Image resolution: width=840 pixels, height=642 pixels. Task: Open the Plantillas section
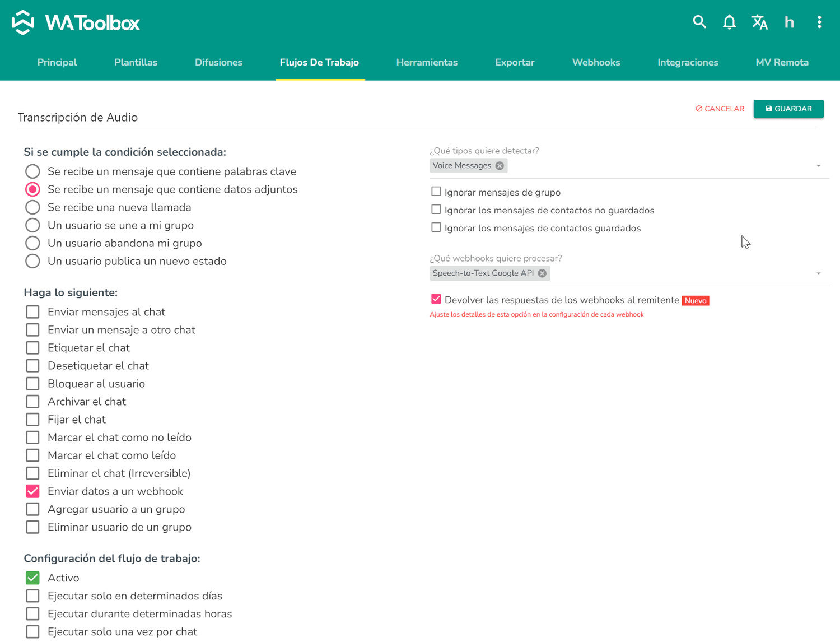(x=136, y=62)
